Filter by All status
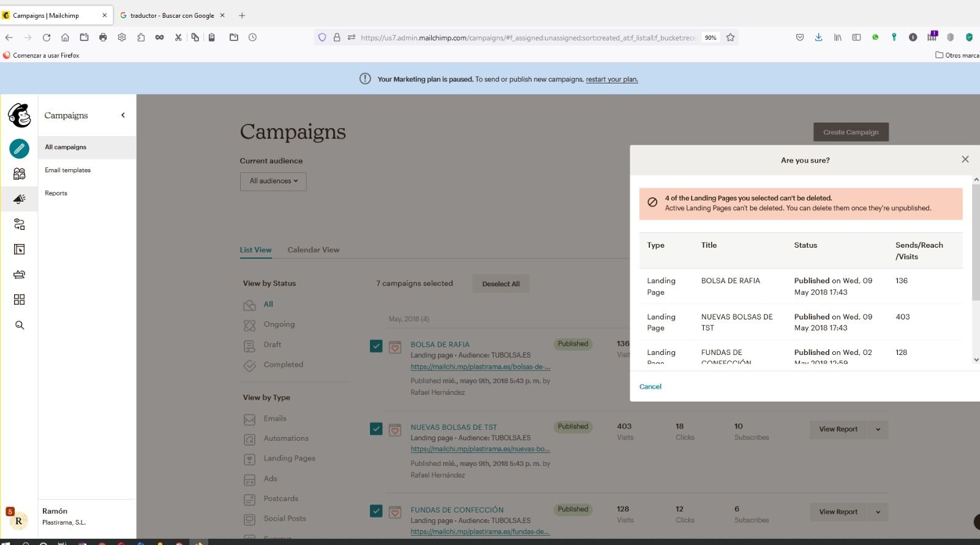Image resolution: width=980 pixels, height=545 pixels. [x=268, y=304]
